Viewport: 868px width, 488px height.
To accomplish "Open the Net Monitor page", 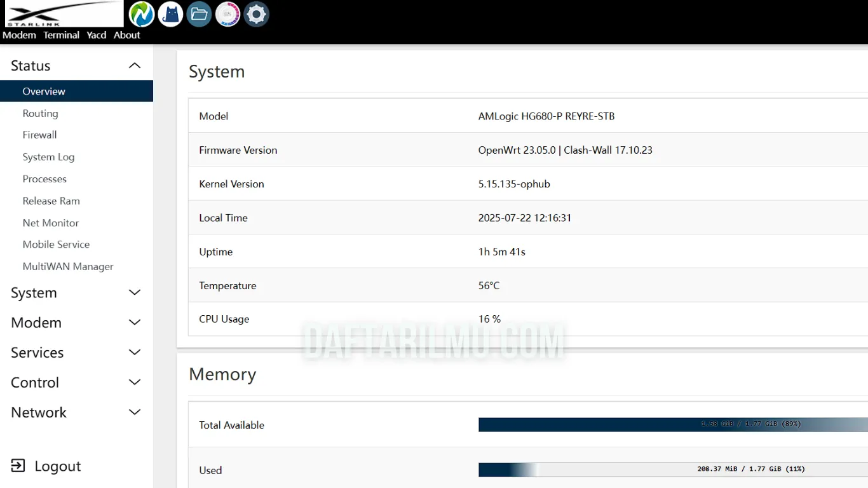I will 51,222.
